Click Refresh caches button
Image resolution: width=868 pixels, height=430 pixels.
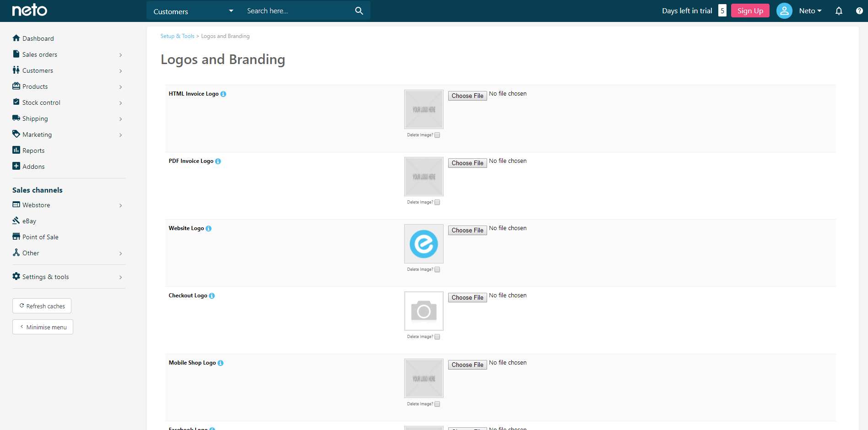click(x=42, y=306)
